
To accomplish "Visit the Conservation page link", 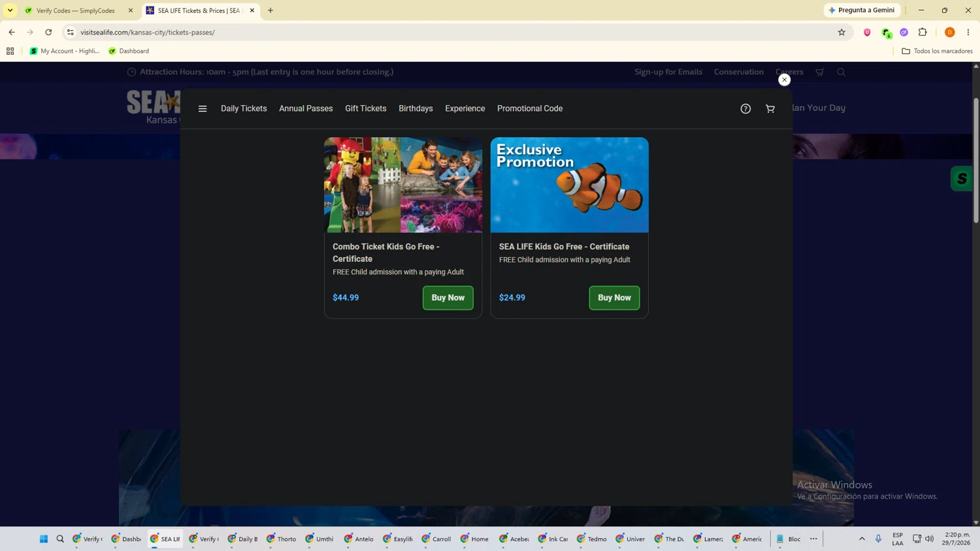I will click(x=739, y=72).
